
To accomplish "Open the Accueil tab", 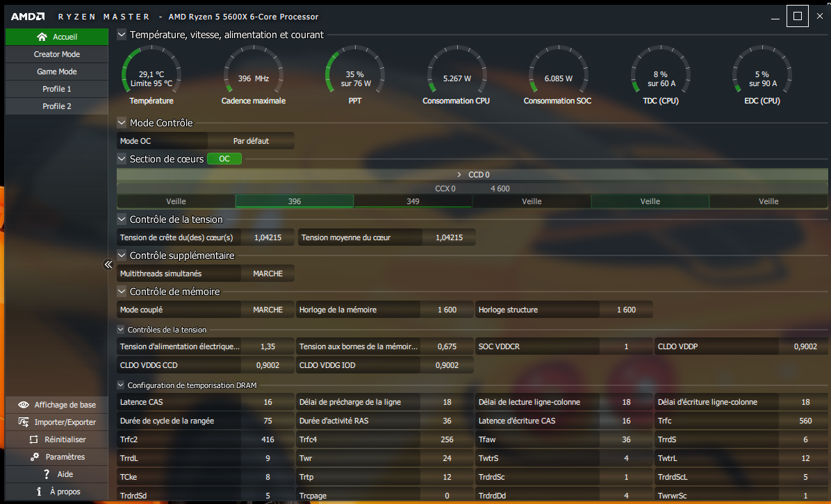I will coord(57,37).
